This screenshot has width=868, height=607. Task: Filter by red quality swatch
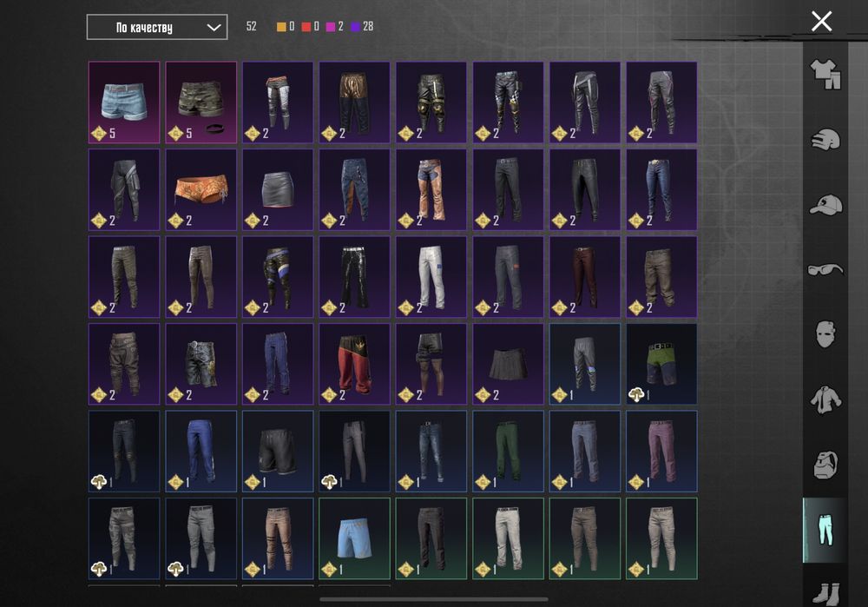(306, 27)
